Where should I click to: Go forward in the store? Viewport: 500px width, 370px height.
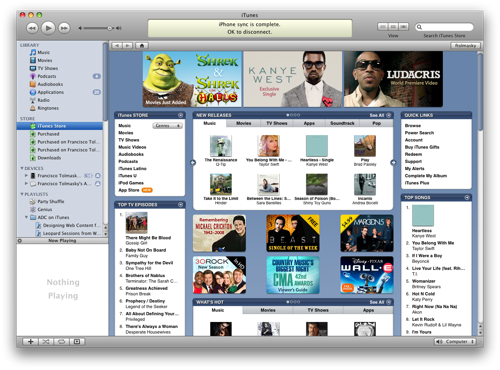click(x=128, y=46)
